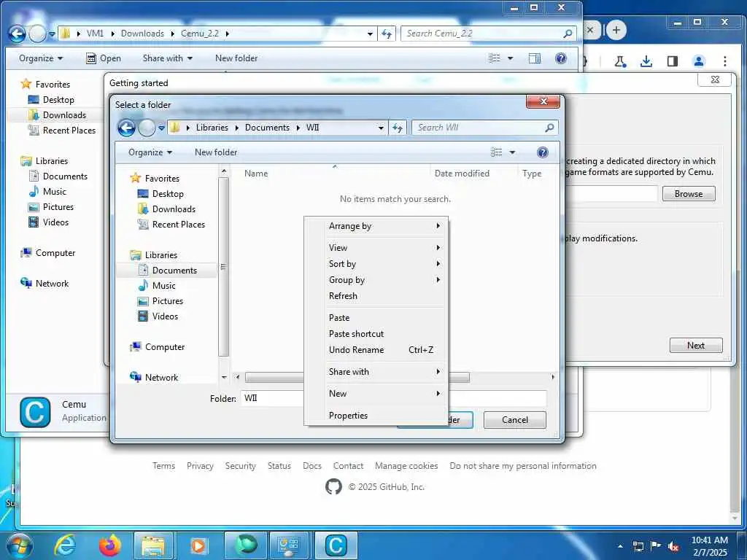Click refresh icon beside WII address bar

[398, 128]
